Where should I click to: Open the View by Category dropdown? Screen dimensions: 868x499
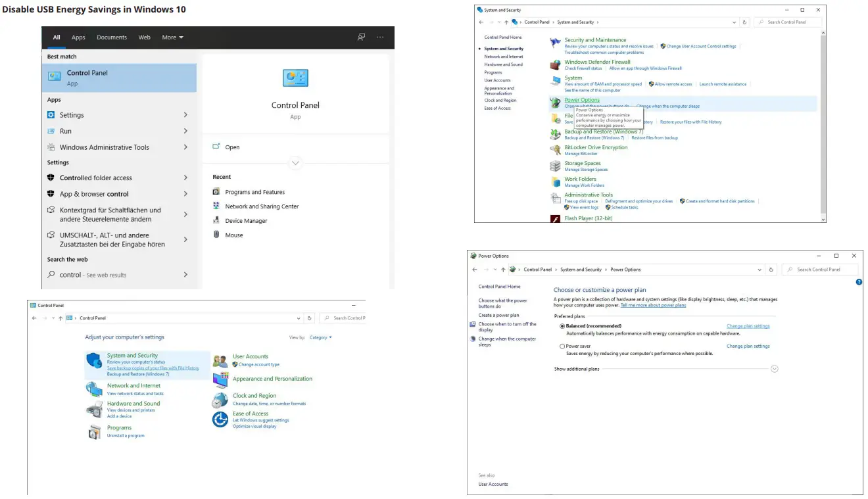tap(320, 337)
